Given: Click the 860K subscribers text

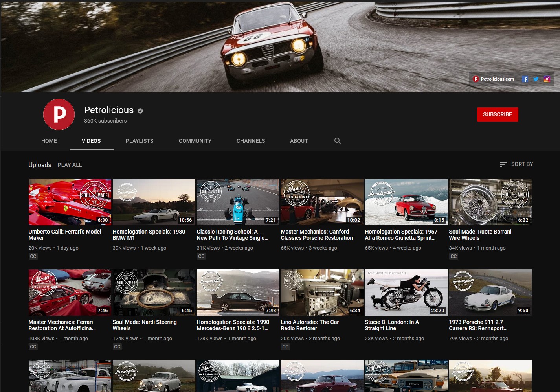Looking at the screenshot, I should (x=105, y=121).
